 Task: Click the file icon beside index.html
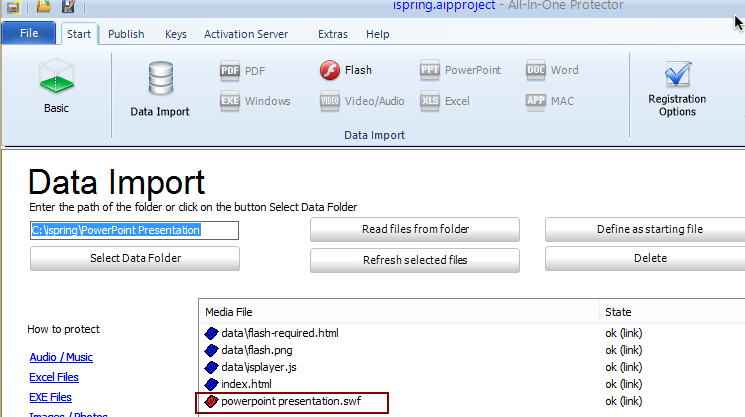211,384
